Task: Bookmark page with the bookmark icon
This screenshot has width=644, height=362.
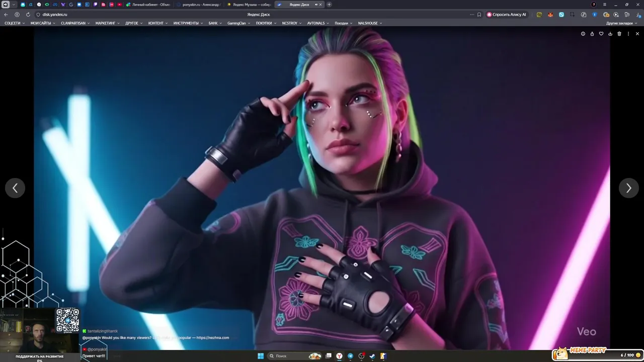Action: click(x=479, y=15)
